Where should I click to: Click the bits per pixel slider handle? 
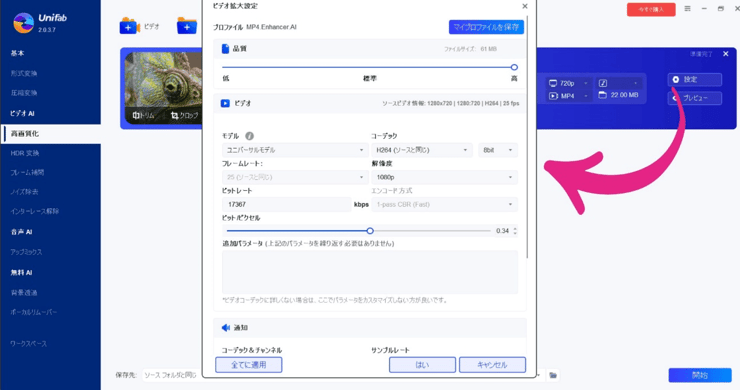coord(370,231)
